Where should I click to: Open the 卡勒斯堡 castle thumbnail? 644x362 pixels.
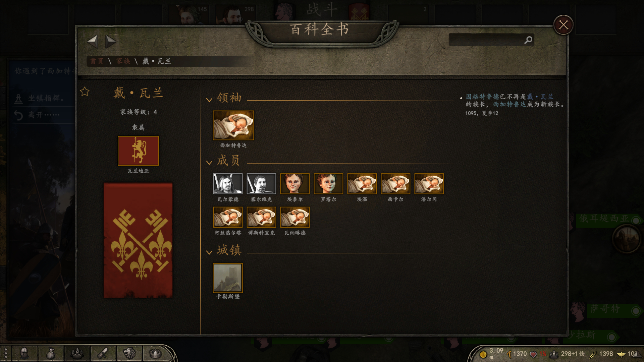click(x=228, y=278)
